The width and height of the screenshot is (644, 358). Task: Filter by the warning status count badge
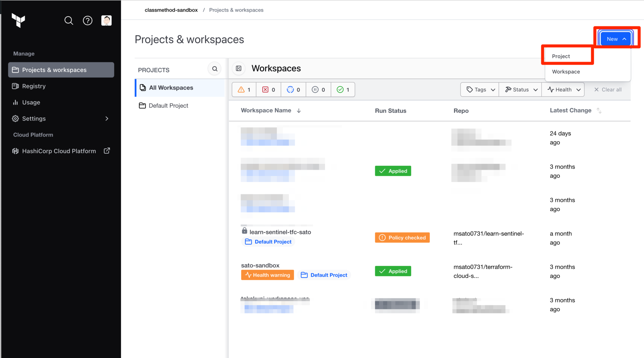tap(243, 89)
